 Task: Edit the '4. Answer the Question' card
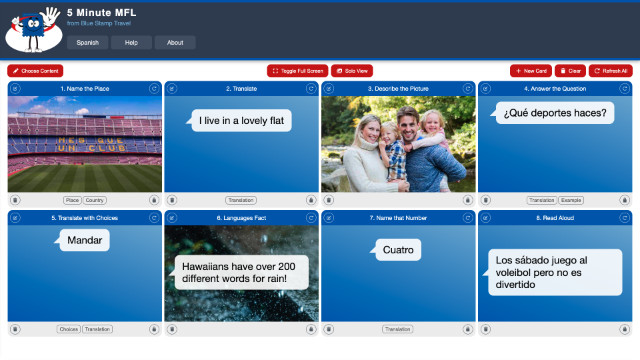point(485,89)
